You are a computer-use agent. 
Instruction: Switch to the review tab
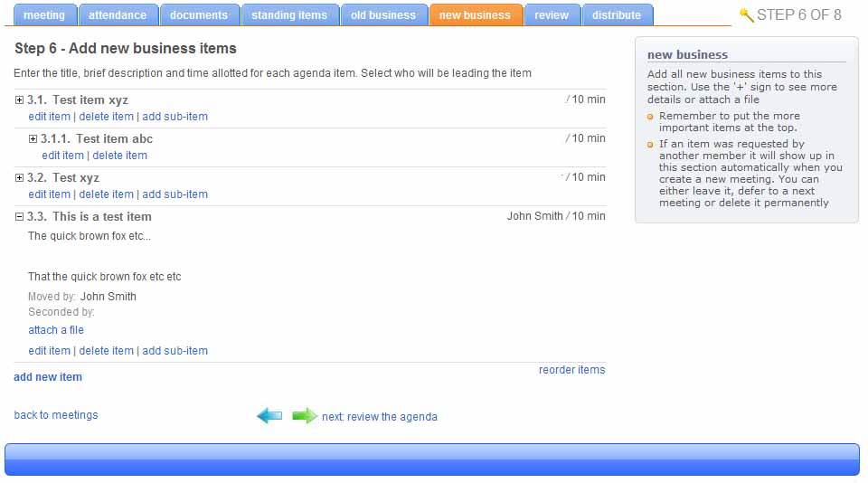point(552,15)
